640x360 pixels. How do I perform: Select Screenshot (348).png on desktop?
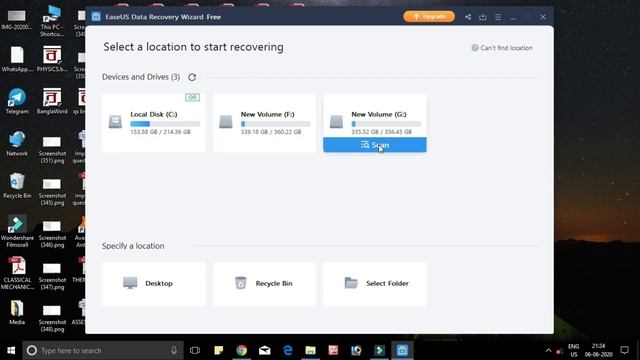click(x=52, y=318)
